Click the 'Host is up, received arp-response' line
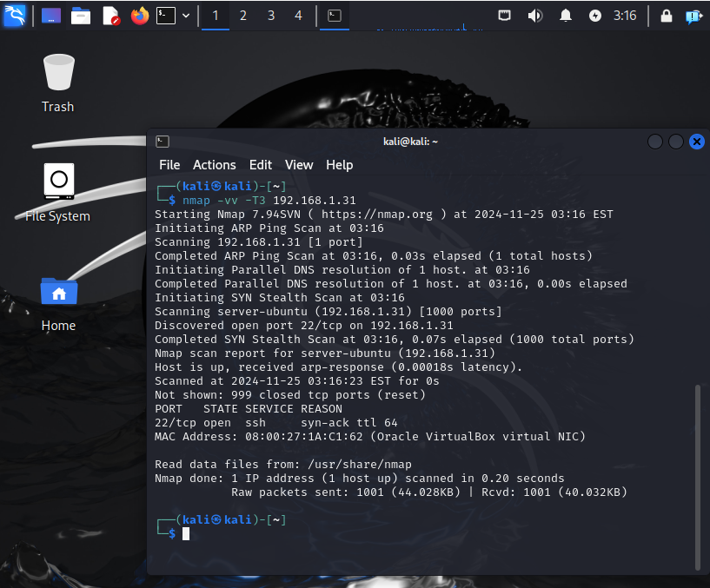 click(338, 367)
